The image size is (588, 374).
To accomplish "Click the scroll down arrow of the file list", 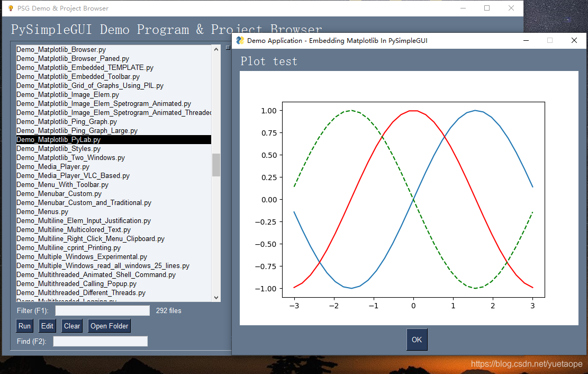I will coord(216,297).
